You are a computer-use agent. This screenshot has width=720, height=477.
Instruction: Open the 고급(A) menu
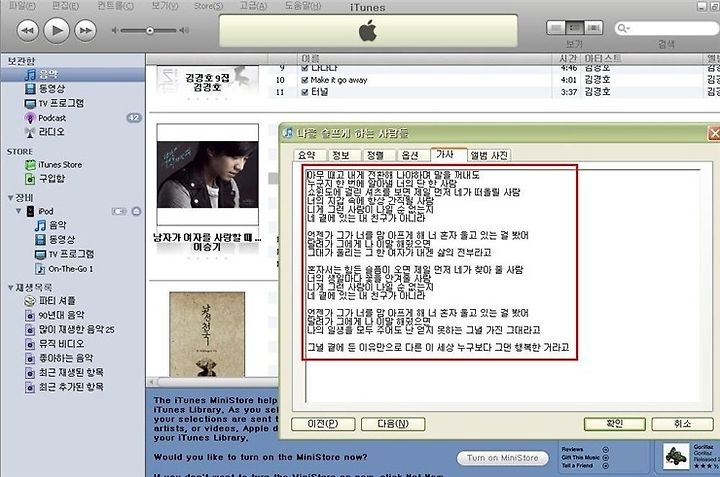click(x=253, y=6)
